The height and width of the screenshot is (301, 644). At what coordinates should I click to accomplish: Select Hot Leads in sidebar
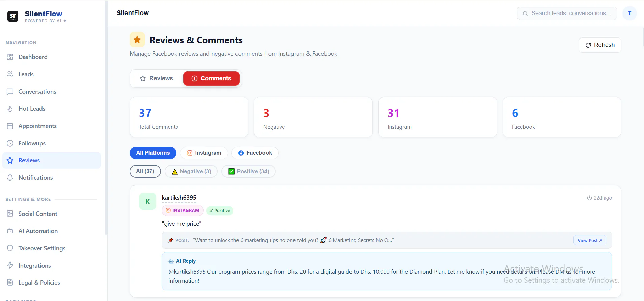coord(52,109)
